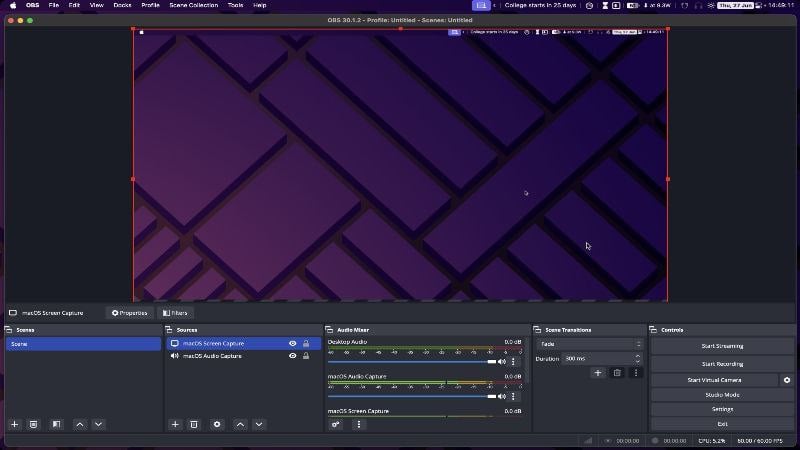
Task: Increase transition duration with up arrow
Action: pyautogui.click(x=638, y=356)
